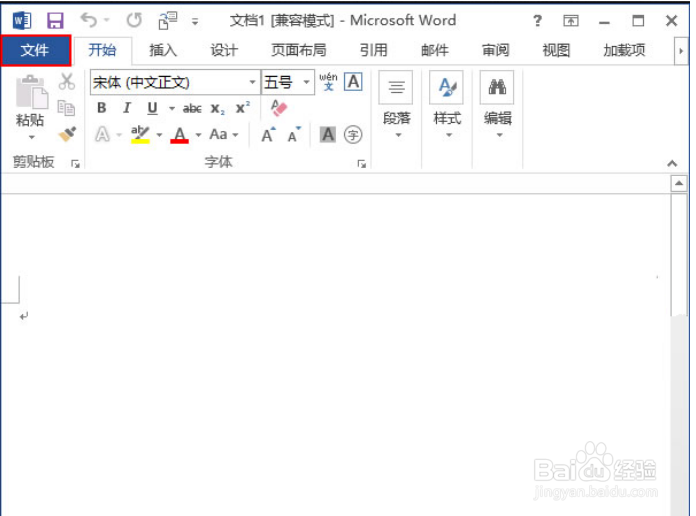Switch to the 视图 (View) tab
Screen dimensions: 696x516
pos(556,50)
